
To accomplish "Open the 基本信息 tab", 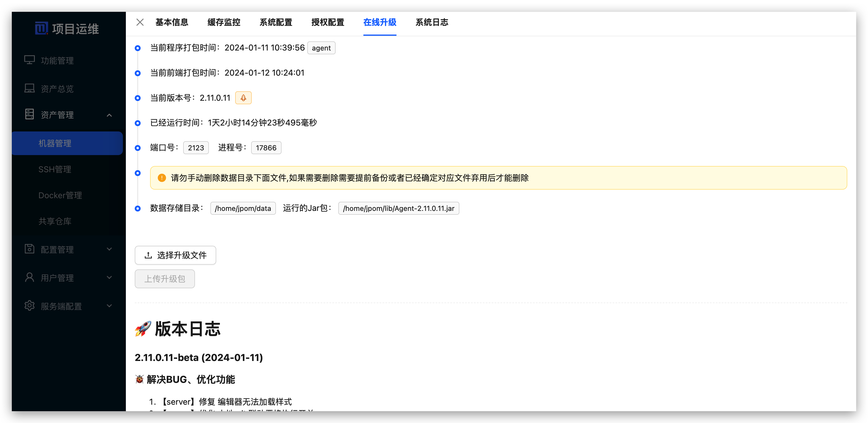I will 172,22.
